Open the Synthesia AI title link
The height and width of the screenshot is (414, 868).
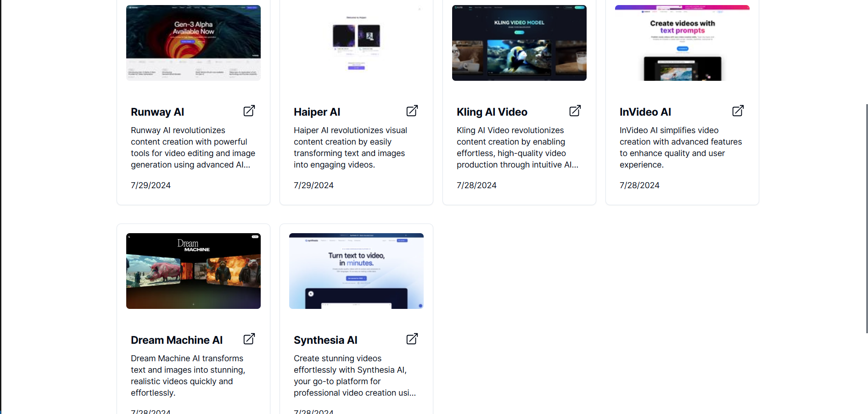pos(325,340)
